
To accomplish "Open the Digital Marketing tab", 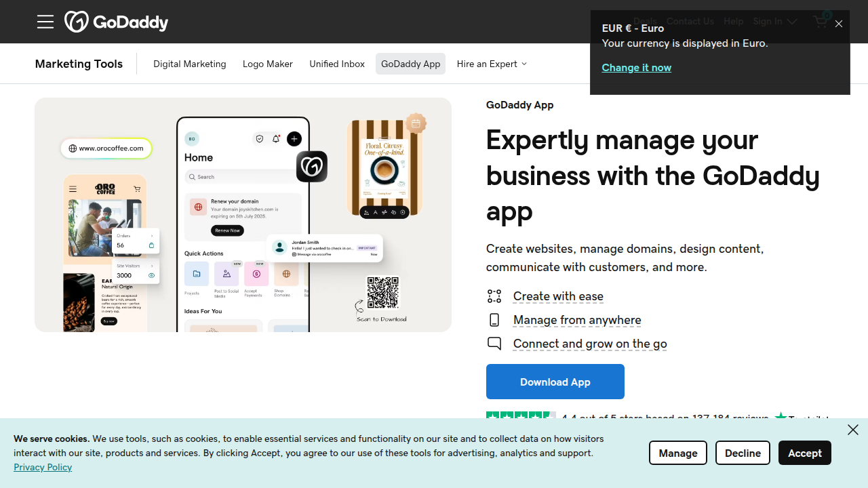I will (190, 64).
